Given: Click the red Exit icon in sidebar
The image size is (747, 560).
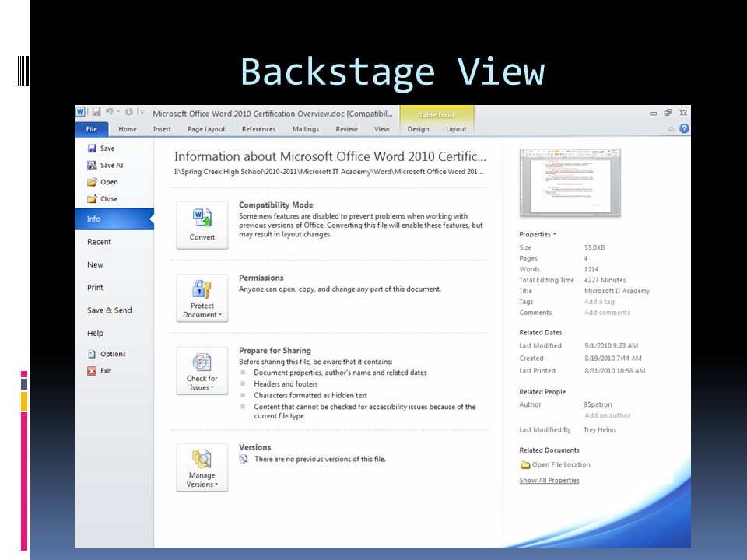Looking at the screenshot, I should (92, 371).
